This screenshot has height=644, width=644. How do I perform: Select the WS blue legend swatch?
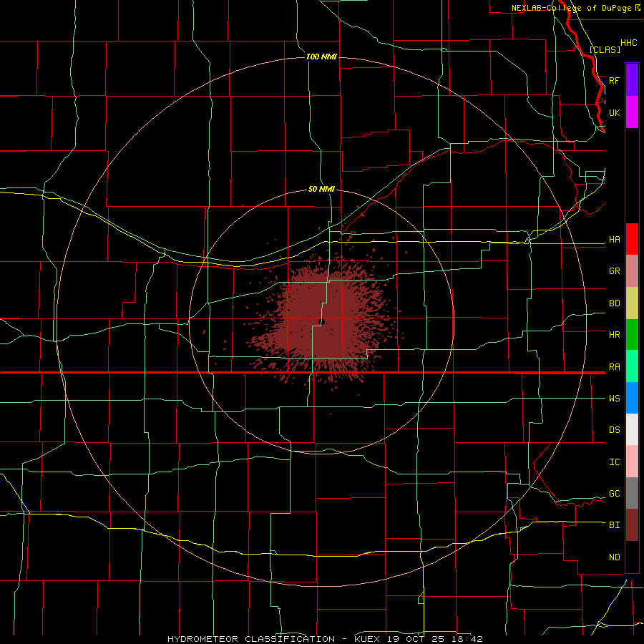632,398
